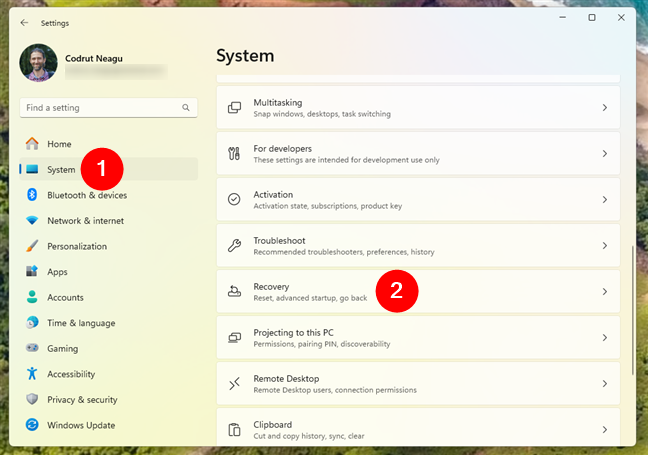Click the Remote Desktop icon
Image resolution: width=648 pixels, height=455 pixels.
(x=234, y=384)
